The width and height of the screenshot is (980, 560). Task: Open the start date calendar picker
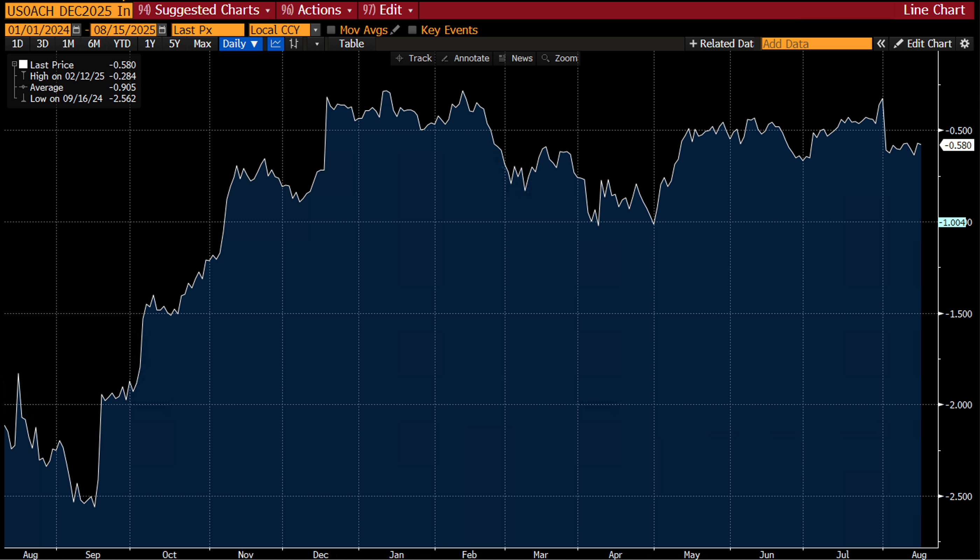tap(76, 30)
